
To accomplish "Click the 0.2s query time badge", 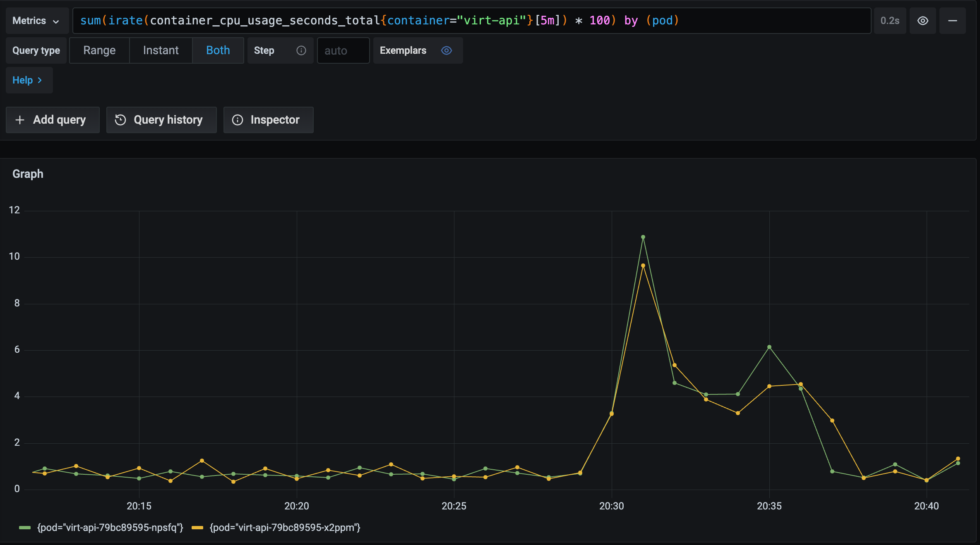I will point(890,21).
